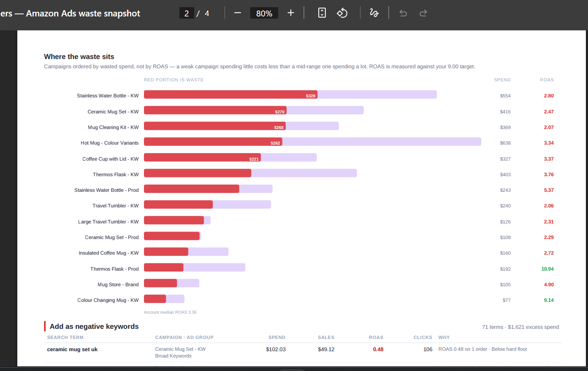Select the $554 spend value
588x371 pixels.
(x=505, y=96)
